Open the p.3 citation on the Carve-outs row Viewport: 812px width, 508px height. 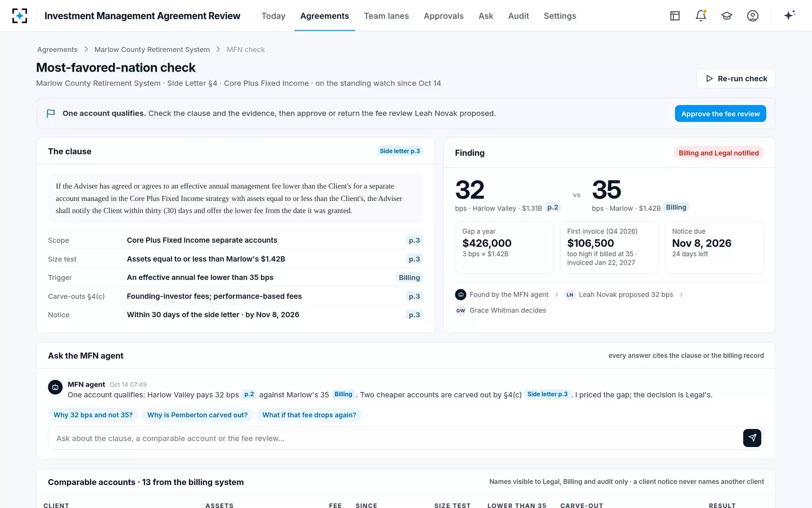(414, 296)
